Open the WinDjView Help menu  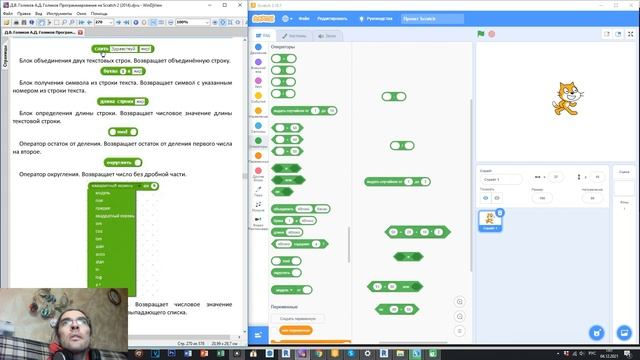point(99,13)
